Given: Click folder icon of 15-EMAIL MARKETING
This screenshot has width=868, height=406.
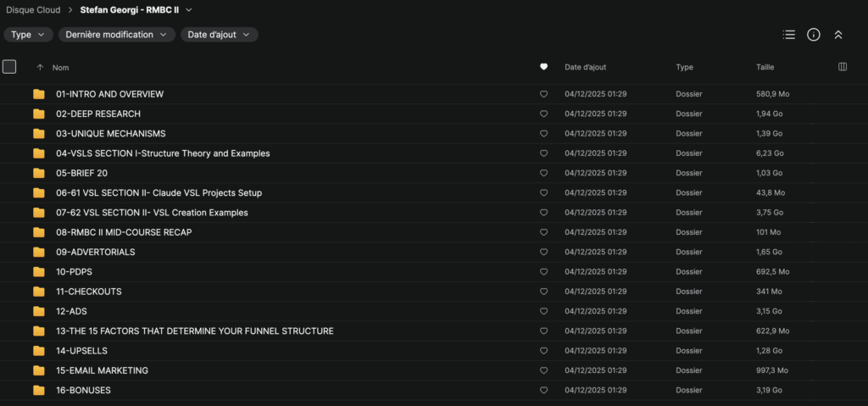Looking at the screenshot, I should [39, 370].
